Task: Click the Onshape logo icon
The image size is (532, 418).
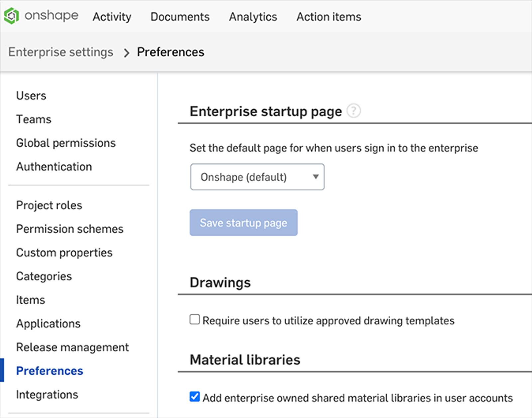Action: point(11,16)
